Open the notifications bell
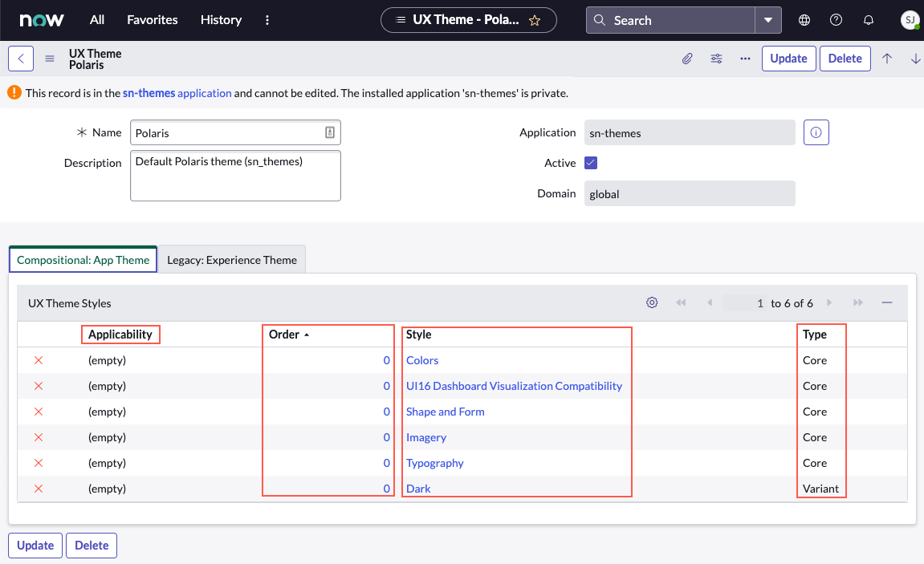This screenshot has width=924, height=564. 868,20
